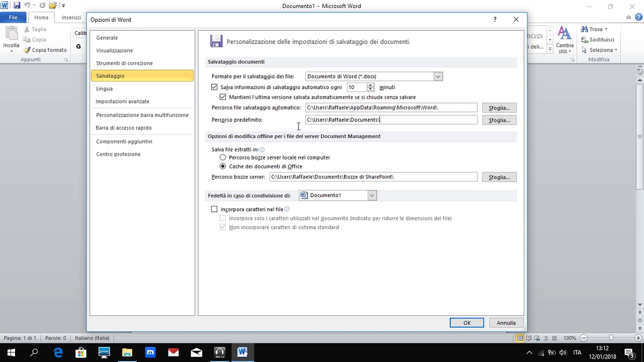Click the Percorso predefinito path field
Image resolution: width=644 pixels, height=362 pixels.
(391, 120)
